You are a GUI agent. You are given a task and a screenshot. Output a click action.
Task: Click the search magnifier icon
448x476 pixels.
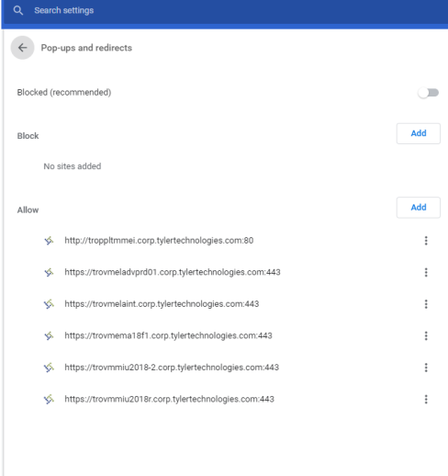pyautogui.click(x=18, y=11)
